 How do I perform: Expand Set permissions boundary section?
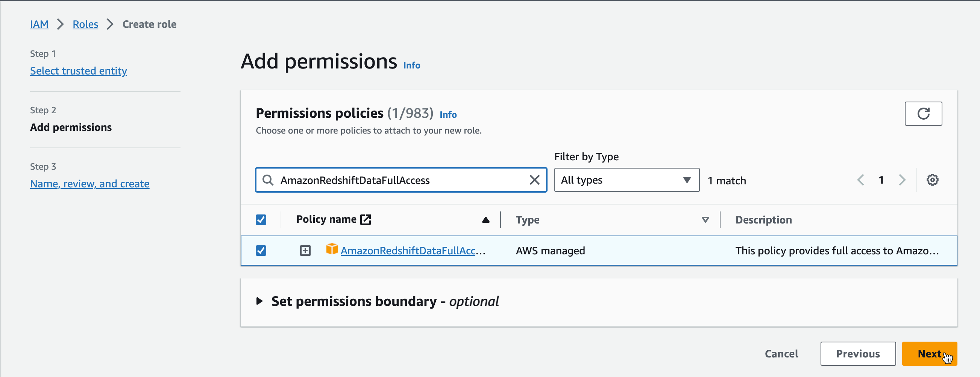(x=259, y=301)
